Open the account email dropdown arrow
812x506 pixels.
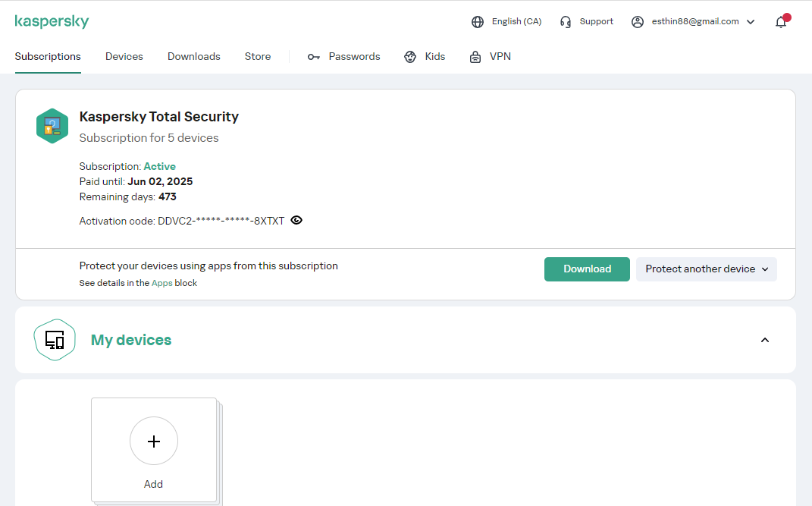751,22
